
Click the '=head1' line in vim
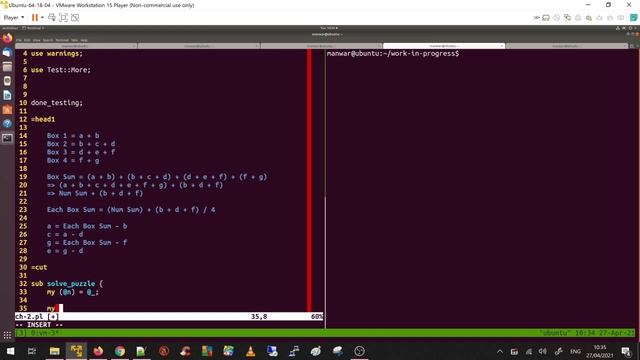coord(43,119)
